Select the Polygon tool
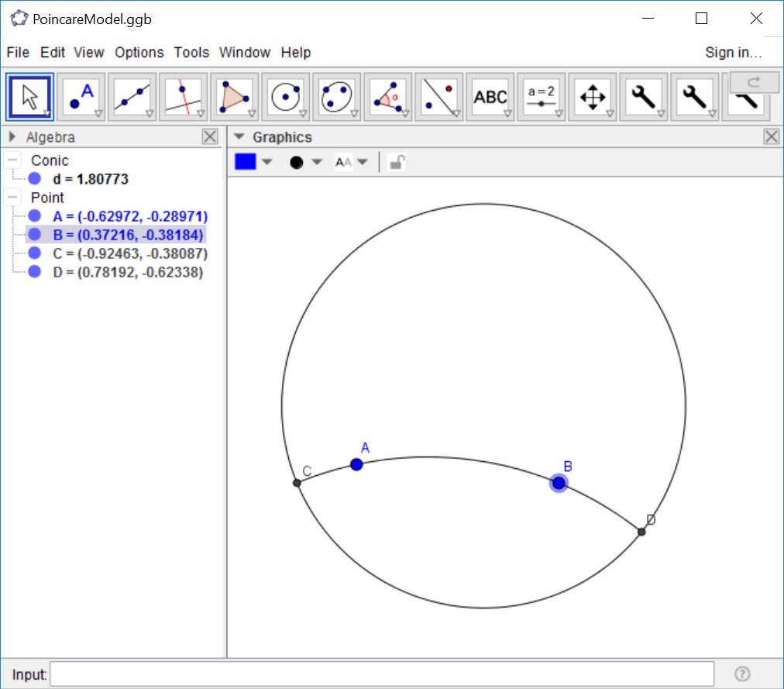 pyautogui.click(x=235, y=97)
